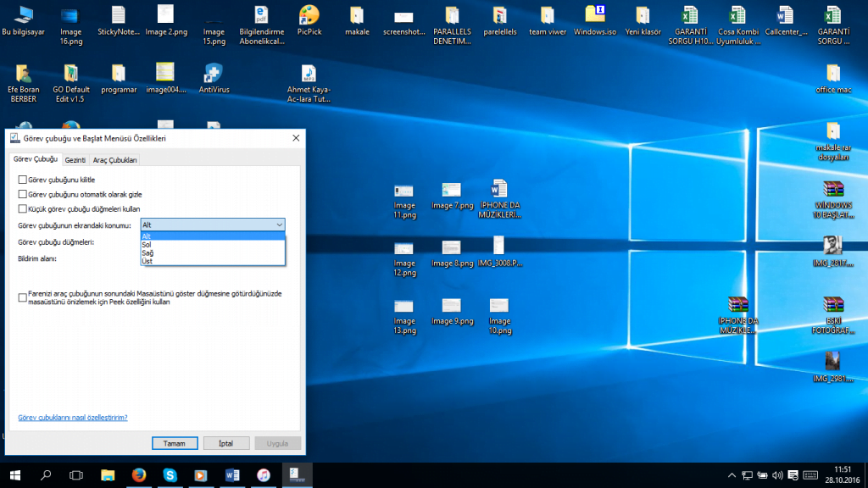Open Firefox from the taskbar

click(138, 474)
